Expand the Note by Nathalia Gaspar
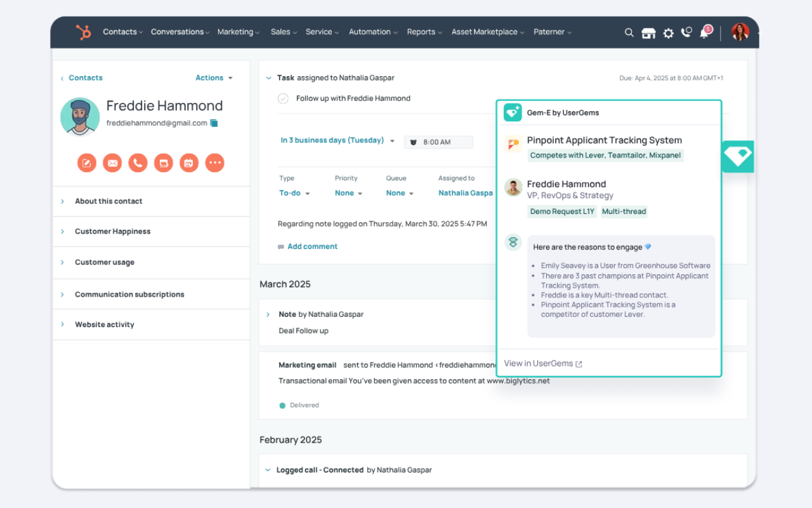Image resolution: width=812 pixels, height=508 pixels. (x=268, y=314)
